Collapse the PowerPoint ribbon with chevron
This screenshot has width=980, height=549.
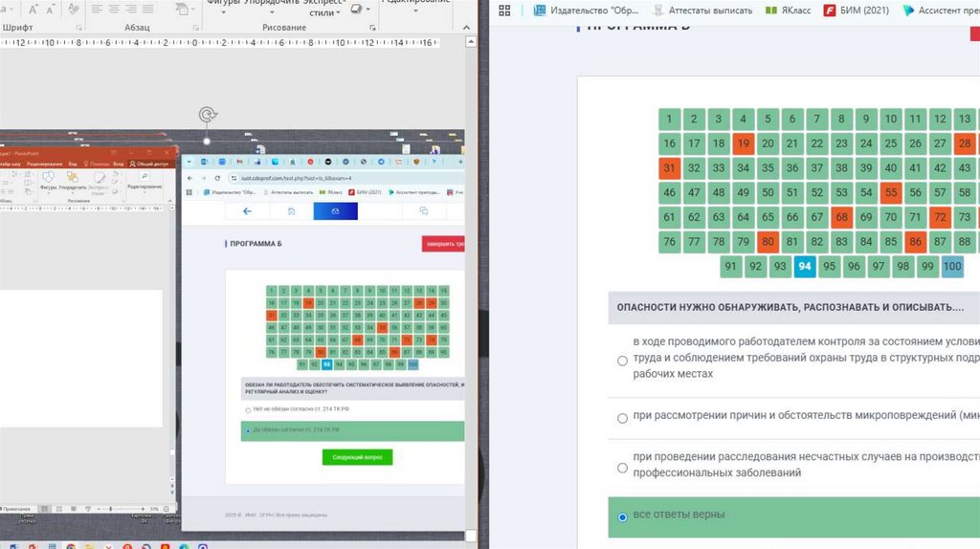[x=466, y=28]
